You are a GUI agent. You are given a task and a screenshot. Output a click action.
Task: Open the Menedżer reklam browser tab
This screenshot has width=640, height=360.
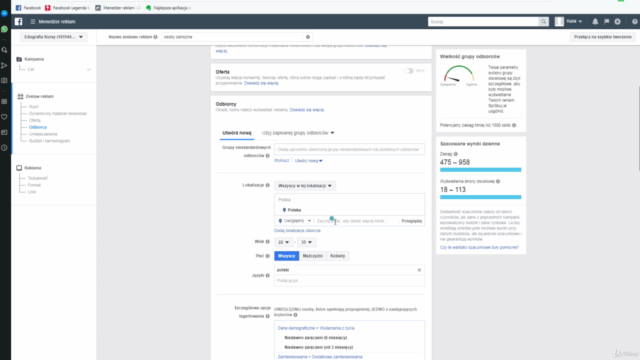click(118, 8)
